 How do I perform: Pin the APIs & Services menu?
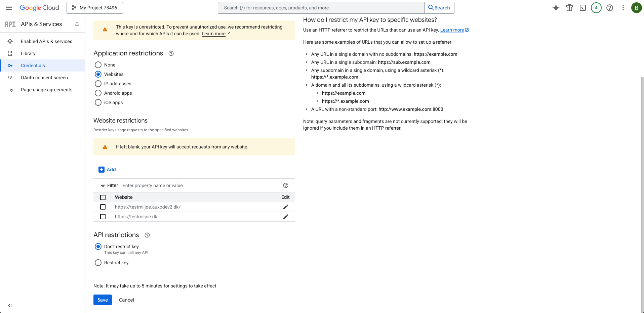point(77,24)
